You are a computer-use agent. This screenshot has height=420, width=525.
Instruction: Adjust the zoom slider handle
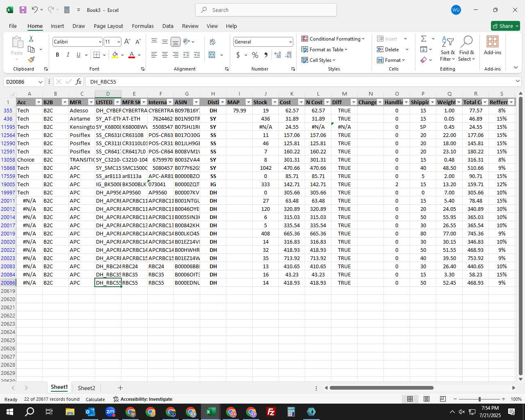click(479, 399)
